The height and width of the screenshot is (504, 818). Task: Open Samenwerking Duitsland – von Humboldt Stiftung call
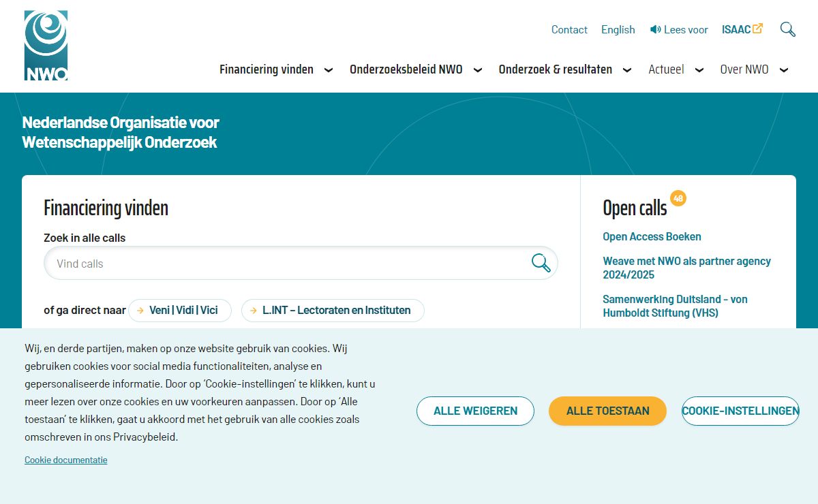coord(676,306)
